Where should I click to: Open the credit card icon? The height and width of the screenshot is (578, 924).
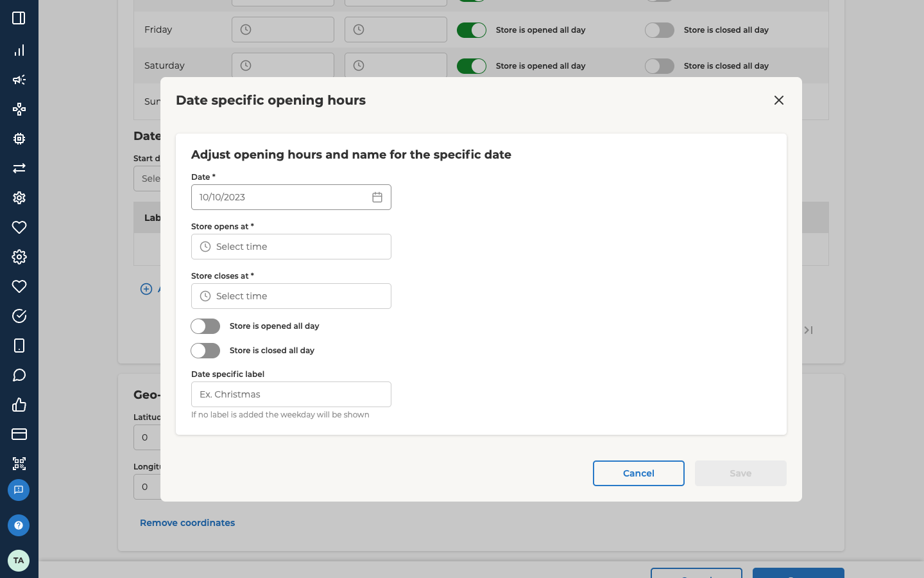19,434
